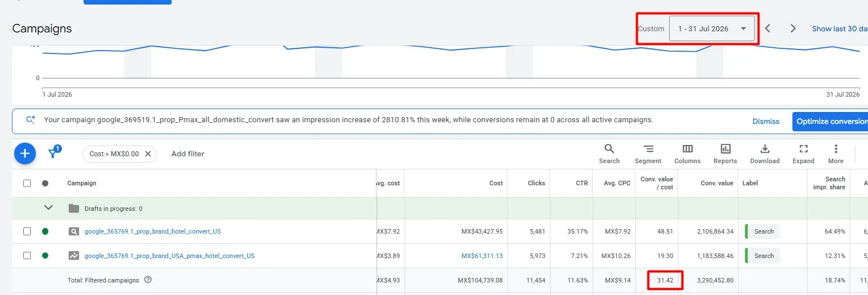
Task: Click cost value MX$43,427.95
Action: click(x=482, y=231)
